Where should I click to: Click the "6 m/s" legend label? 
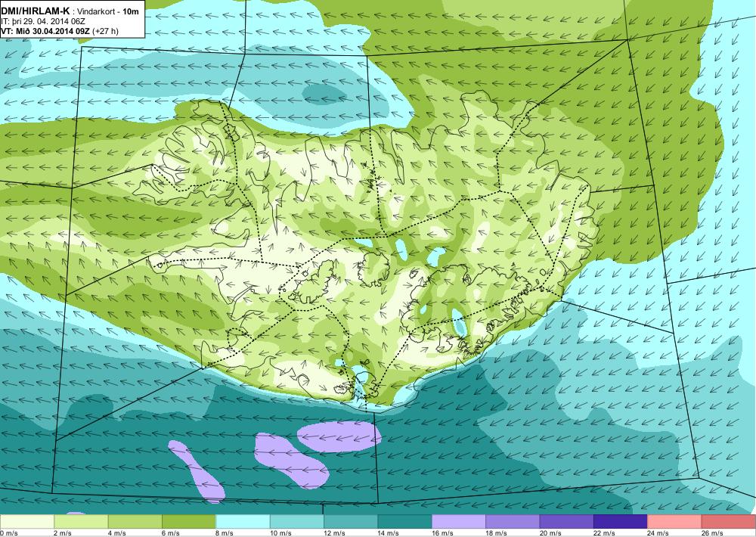(x=171, y=533)
